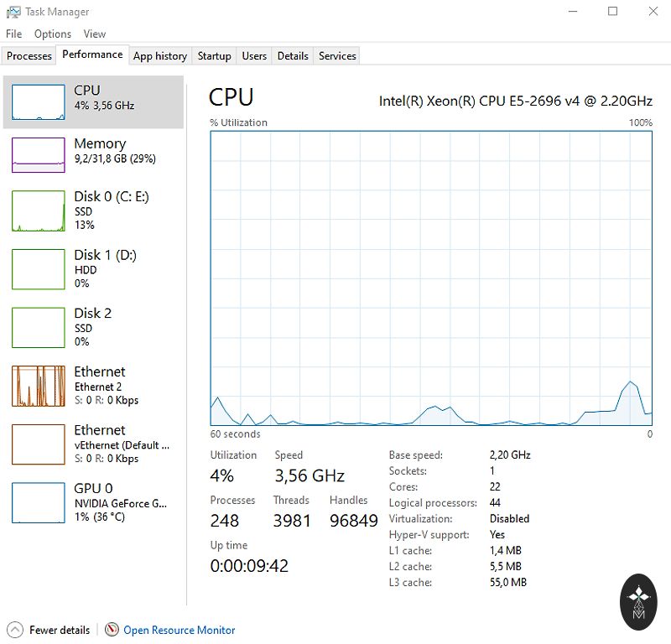Select the CPU mini graph thumbnail
671x644 pixels.
[x=38, y=102]
